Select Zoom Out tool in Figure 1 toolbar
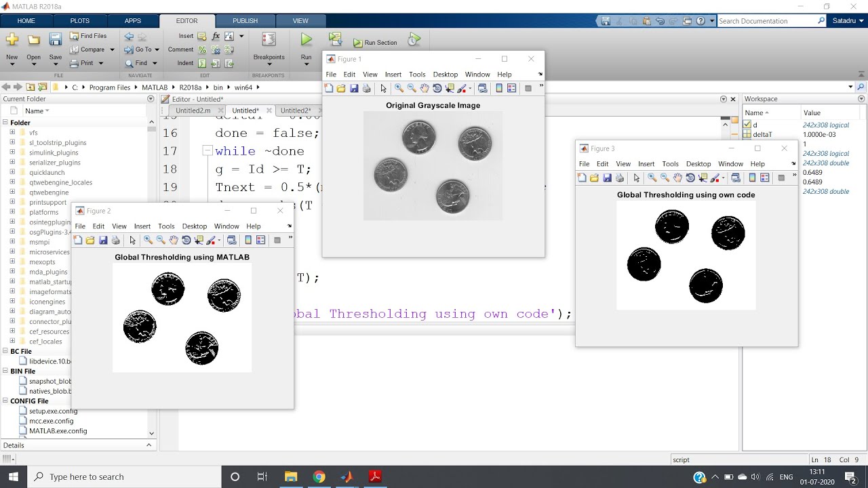 tap(412, 88)
